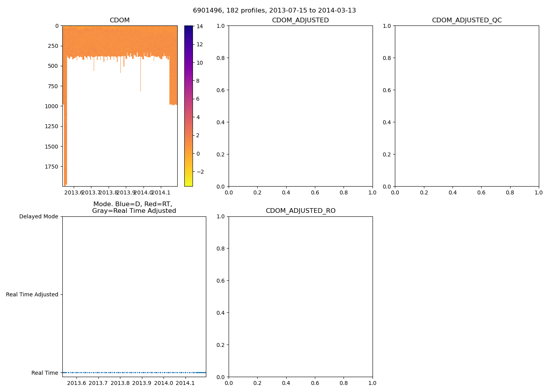
Task: Click the blue Real Time data line
Action: click(x=134, y=372)
